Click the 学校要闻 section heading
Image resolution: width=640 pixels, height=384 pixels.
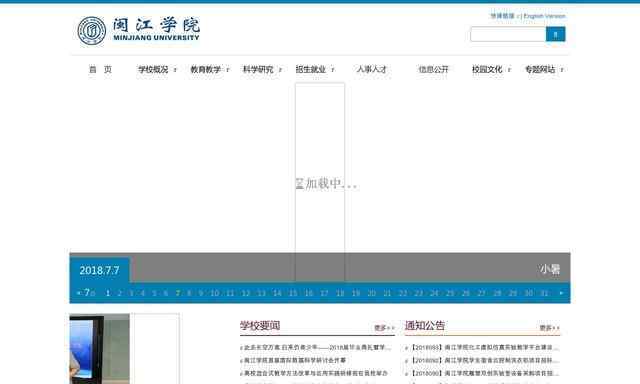(x=260, y=326)
